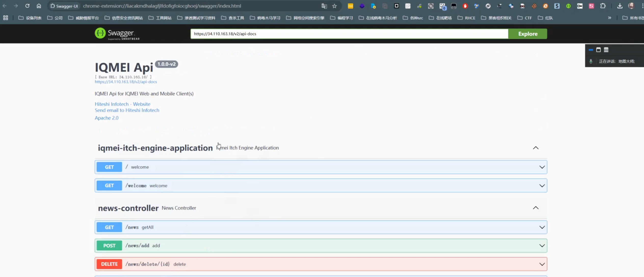Click the cookie extension icon

pos(534,6)
